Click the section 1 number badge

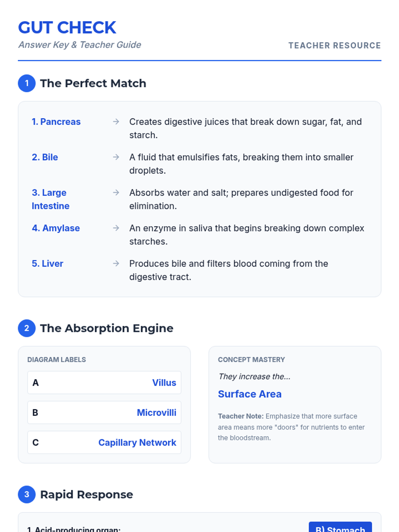coord(27,83)
